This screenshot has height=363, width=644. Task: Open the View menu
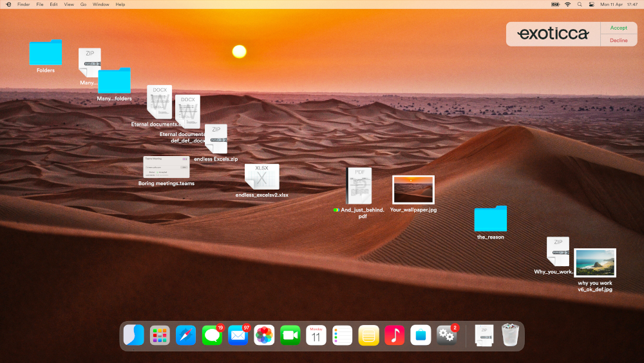point(69,5)
